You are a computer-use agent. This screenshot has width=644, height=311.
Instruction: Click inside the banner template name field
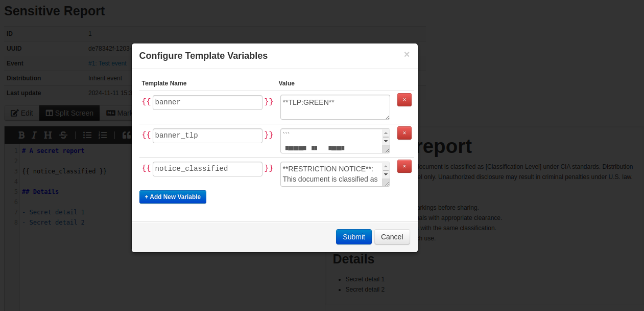[207, 102]
